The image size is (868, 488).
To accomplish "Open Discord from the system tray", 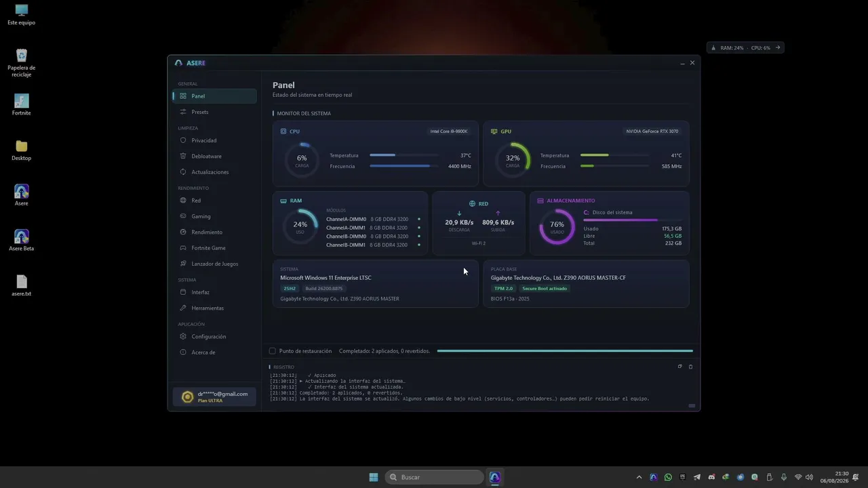I will [x=711, y=477].
